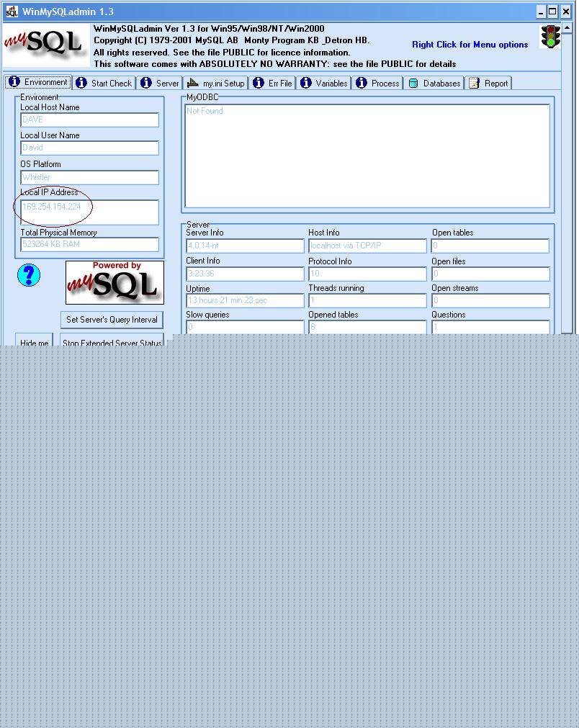Click the blue question mark help icon
579x728 pixels.
click(29, 275)
